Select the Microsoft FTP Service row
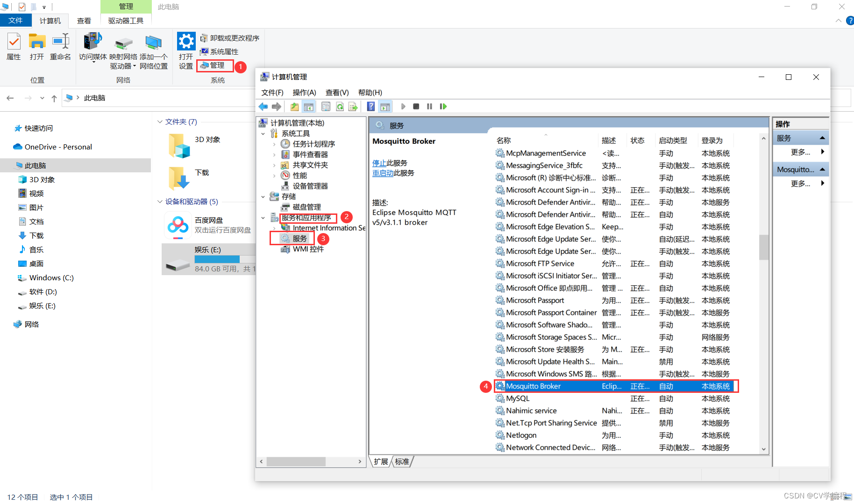854x504 pixels. click(x=615, y=263)
